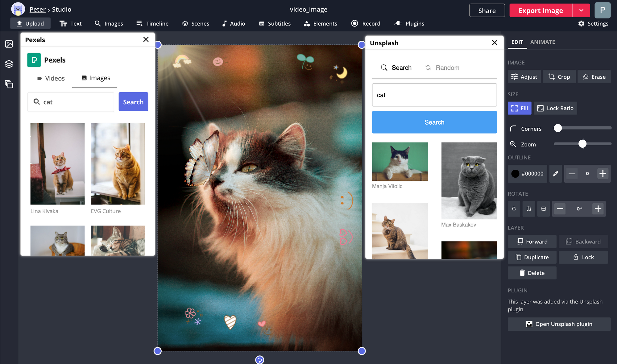Expand the Export Image dropdown arrow
The image size is (617, 364).
click(x=581, y=10)
